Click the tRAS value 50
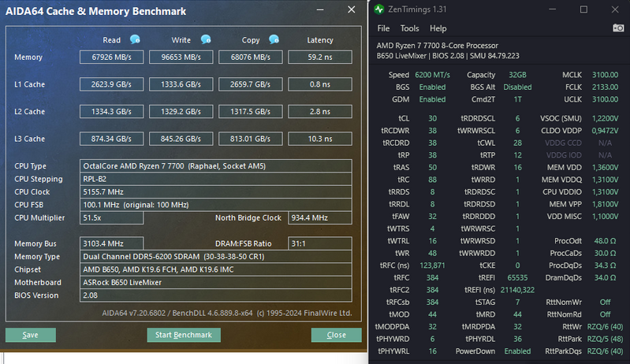This screenshot has height=364, width=630. [432, 167]
